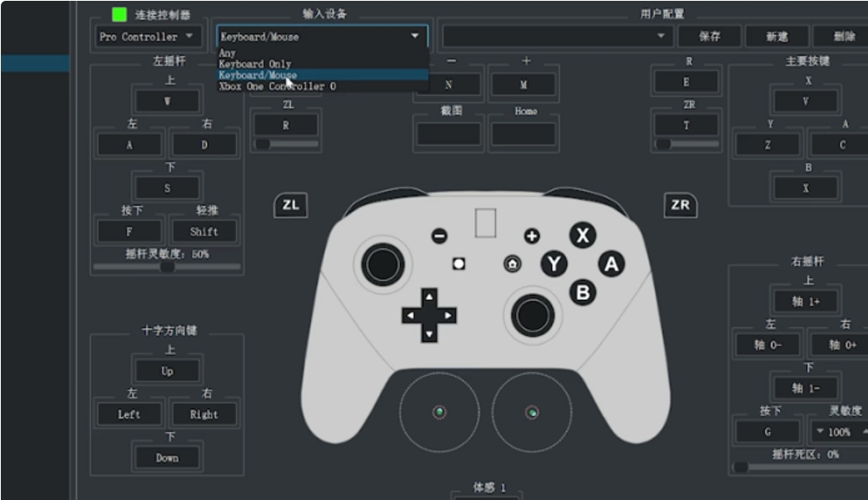The image size is (868, 500).
Task: Click the ZL trigger icon
Action: (290, 205)
